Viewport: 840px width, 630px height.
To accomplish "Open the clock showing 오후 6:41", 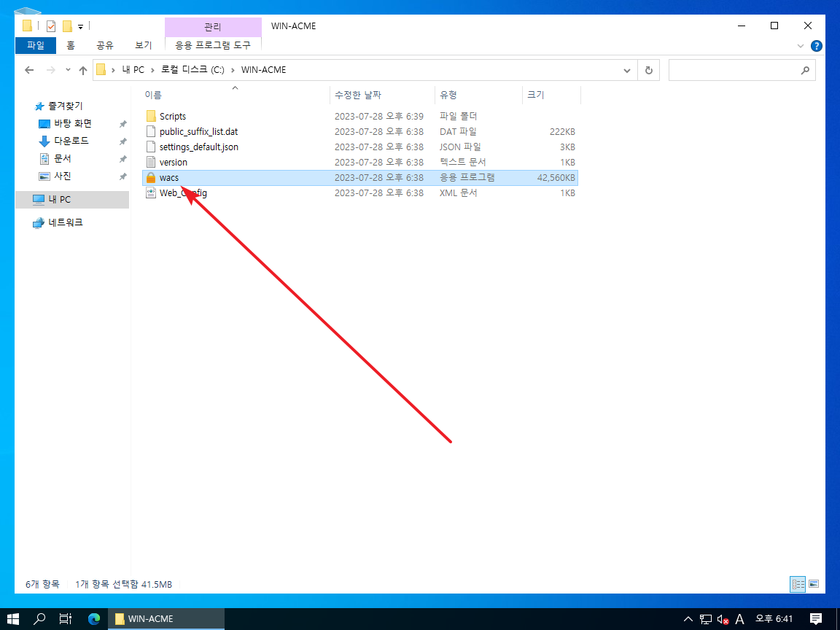I will click(774, 619).
